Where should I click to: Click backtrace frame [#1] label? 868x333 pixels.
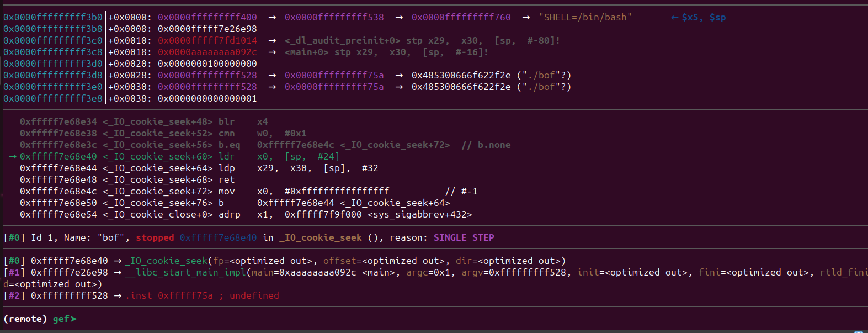pos(14,272)
